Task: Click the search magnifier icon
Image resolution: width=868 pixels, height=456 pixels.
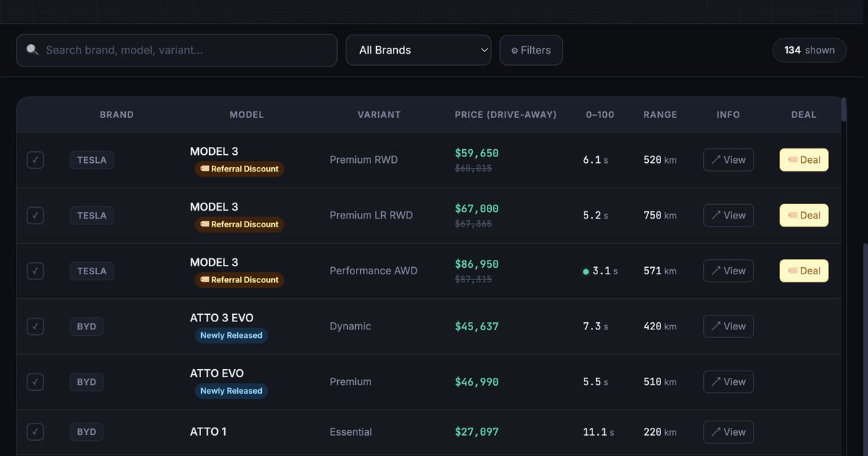Action: pos(32,50)
